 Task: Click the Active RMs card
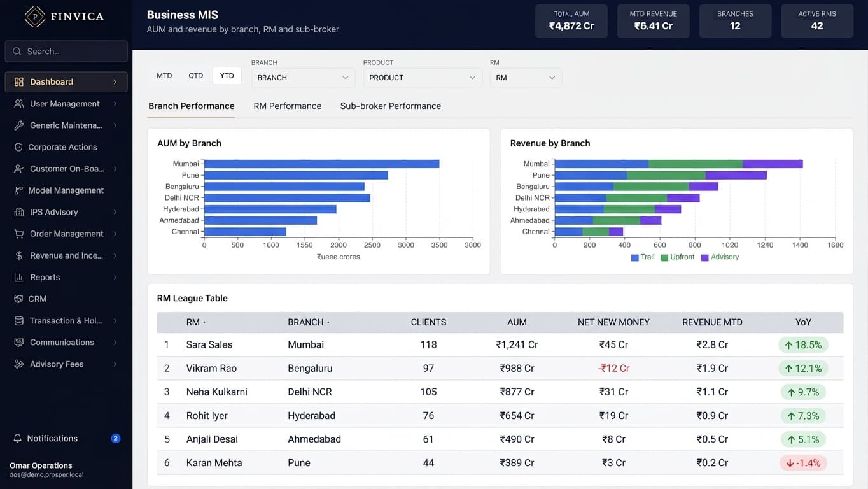(x=817, y=21)
